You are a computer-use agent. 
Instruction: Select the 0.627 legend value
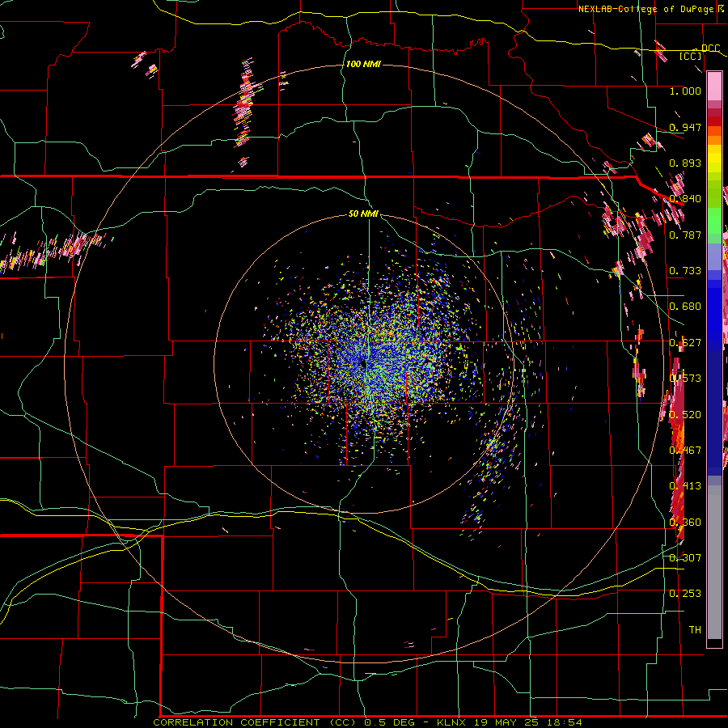click(685, 343)
